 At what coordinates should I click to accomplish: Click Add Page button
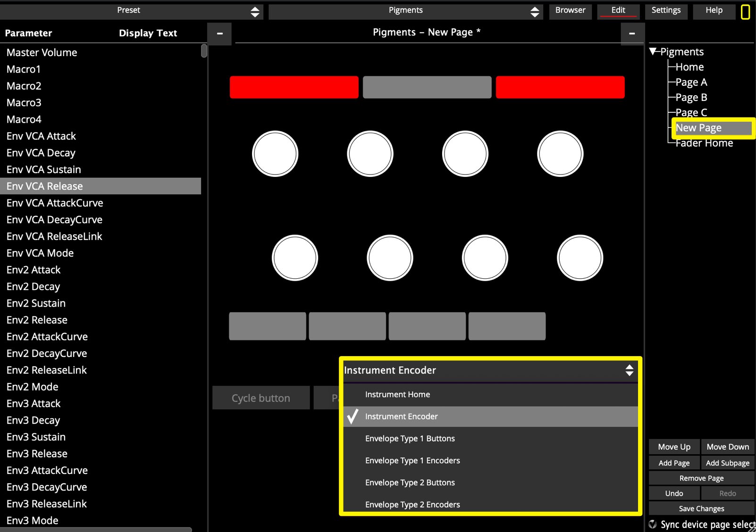(674, 463)
